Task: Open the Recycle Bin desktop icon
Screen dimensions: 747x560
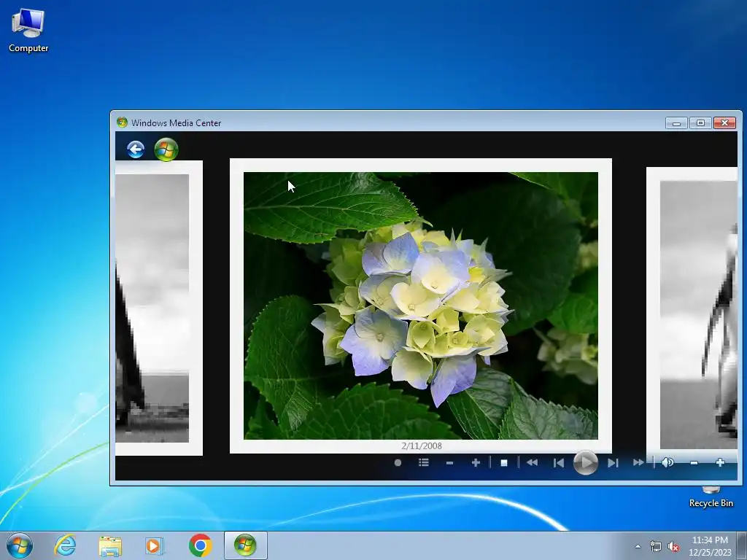Action: (711, 497)
